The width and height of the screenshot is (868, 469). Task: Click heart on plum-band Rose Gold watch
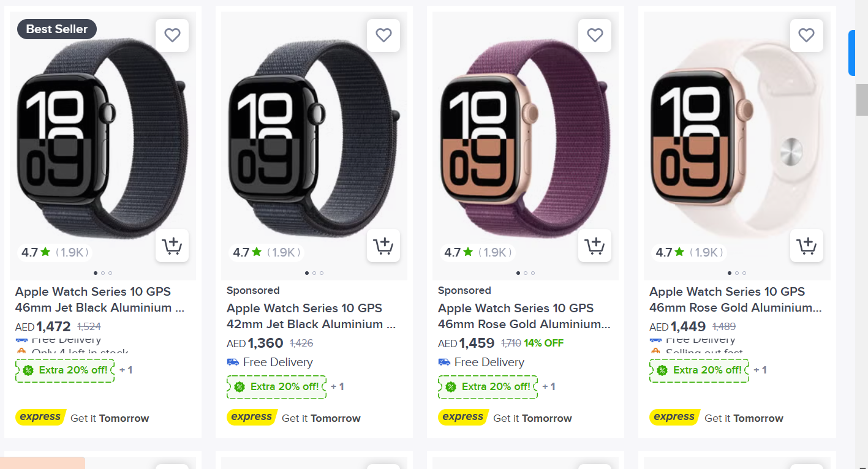pos(595,36)
